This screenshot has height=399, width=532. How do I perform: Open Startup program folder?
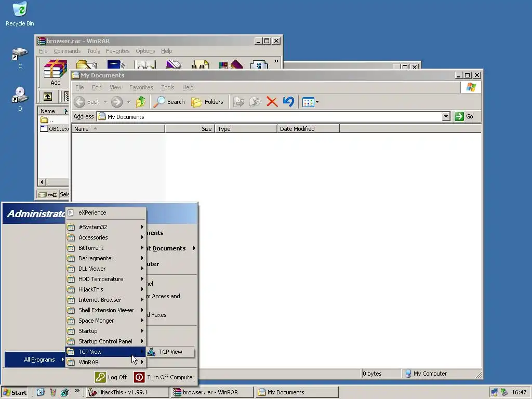tap(106, 331)
